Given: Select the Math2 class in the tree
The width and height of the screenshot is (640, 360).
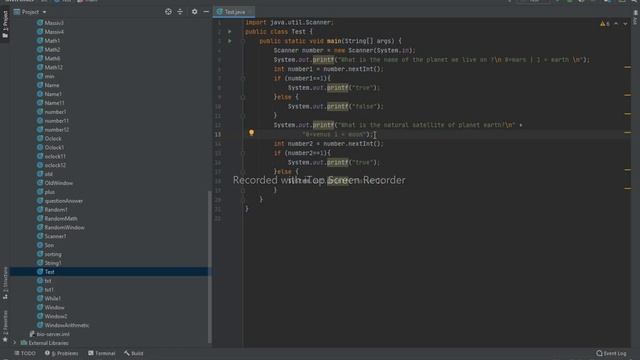Looking at the screenshot, I should pos(52,50).
